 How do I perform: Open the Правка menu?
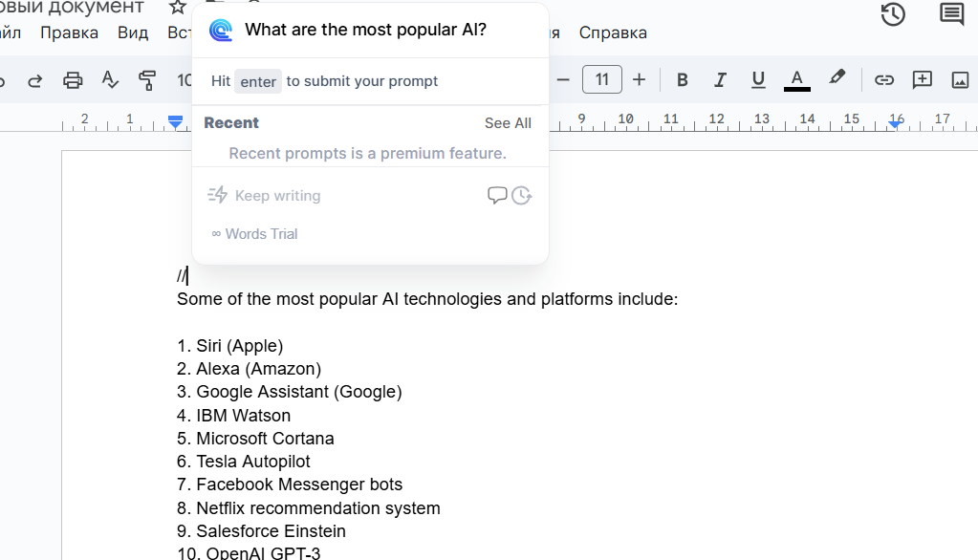(69, 32)
